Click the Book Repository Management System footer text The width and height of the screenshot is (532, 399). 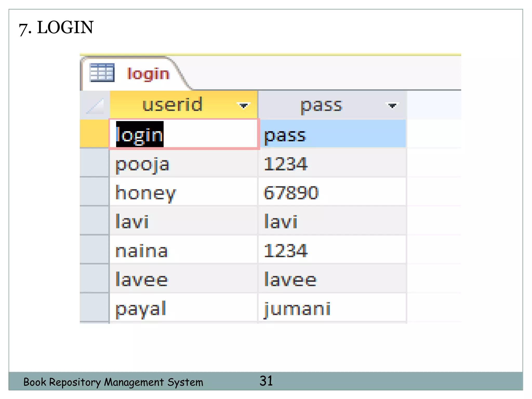pos(113,382)
